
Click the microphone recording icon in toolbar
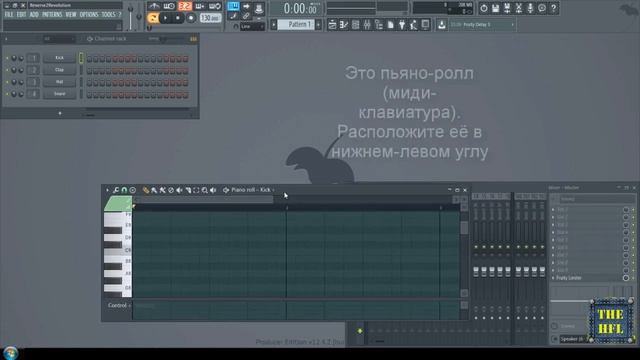tap(530, 8)
